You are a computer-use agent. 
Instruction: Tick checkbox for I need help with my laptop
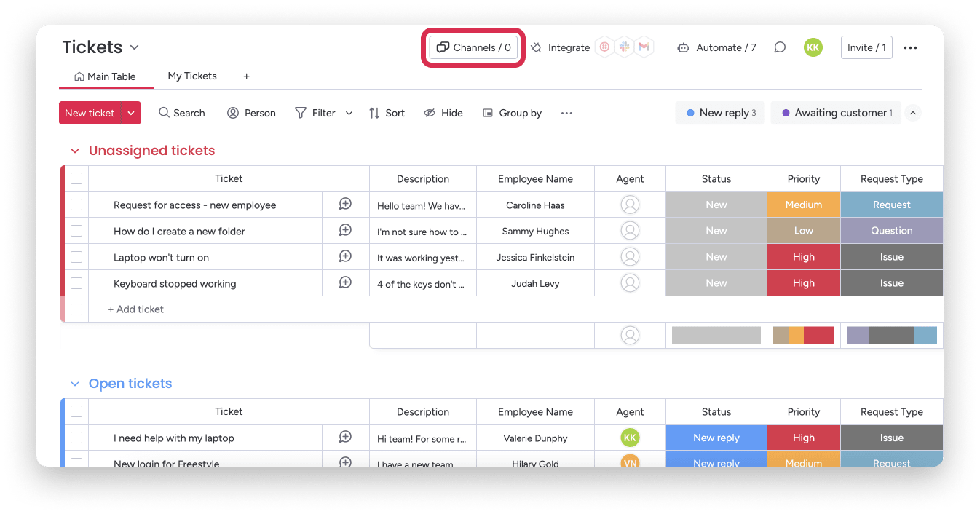76,438
